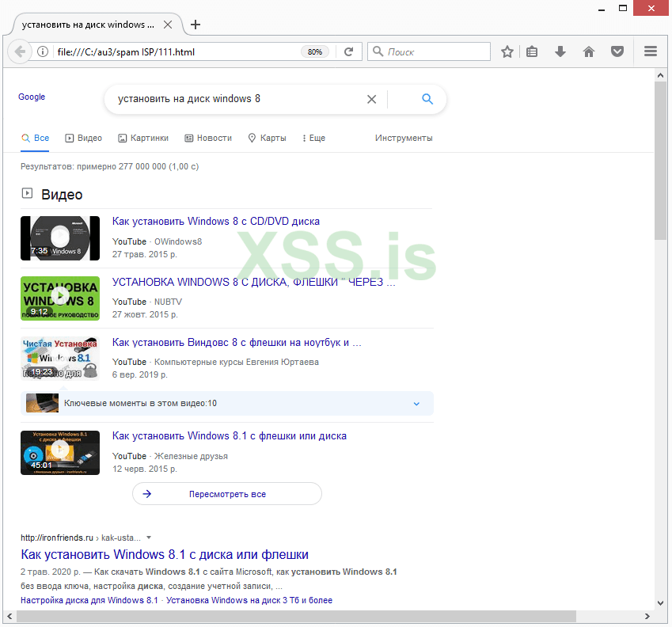This screenshot has height=627, width=672.
Task: Click the magnifier icon in browser search box
Action: click(378, 51)
